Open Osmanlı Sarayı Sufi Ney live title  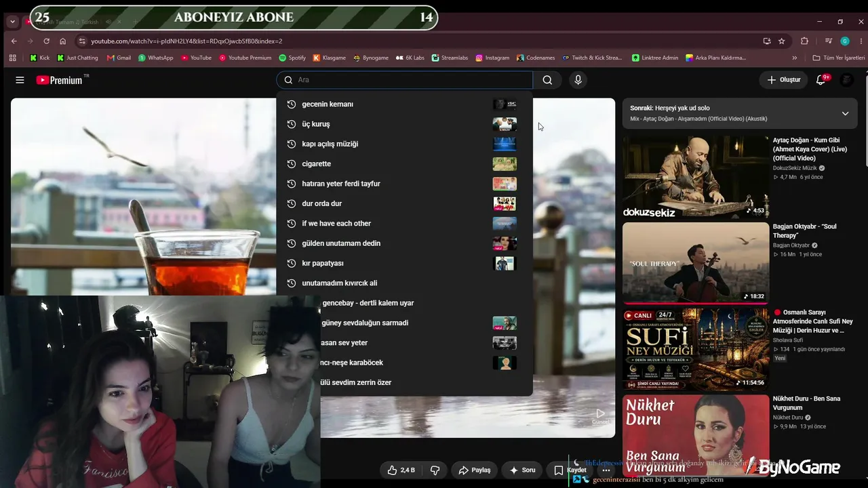tap(814, 322)
